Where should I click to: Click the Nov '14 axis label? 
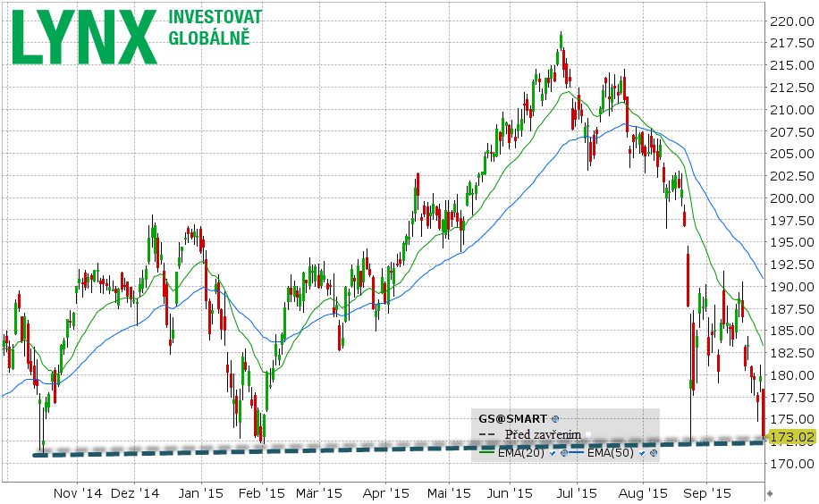click(x=78, y=493)
